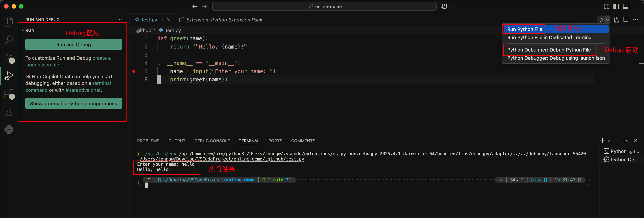Open the Python sidebar view

click(9, 129)
